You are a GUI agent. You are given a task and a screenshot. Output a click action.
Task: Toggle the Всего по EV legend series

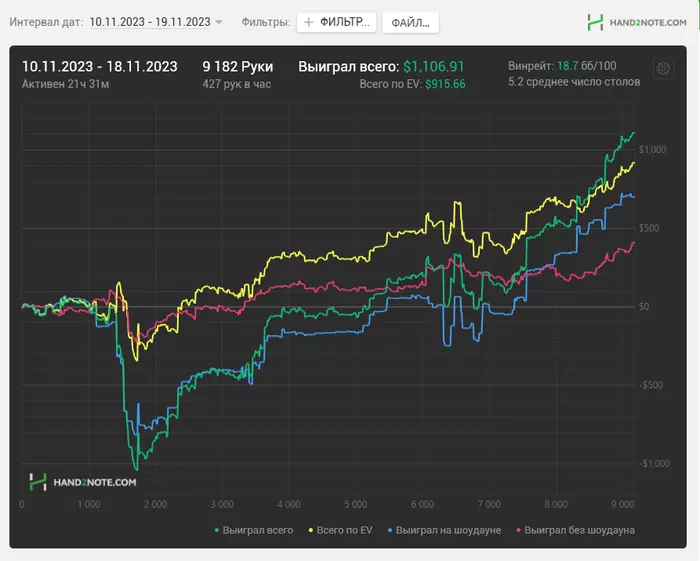341,530
